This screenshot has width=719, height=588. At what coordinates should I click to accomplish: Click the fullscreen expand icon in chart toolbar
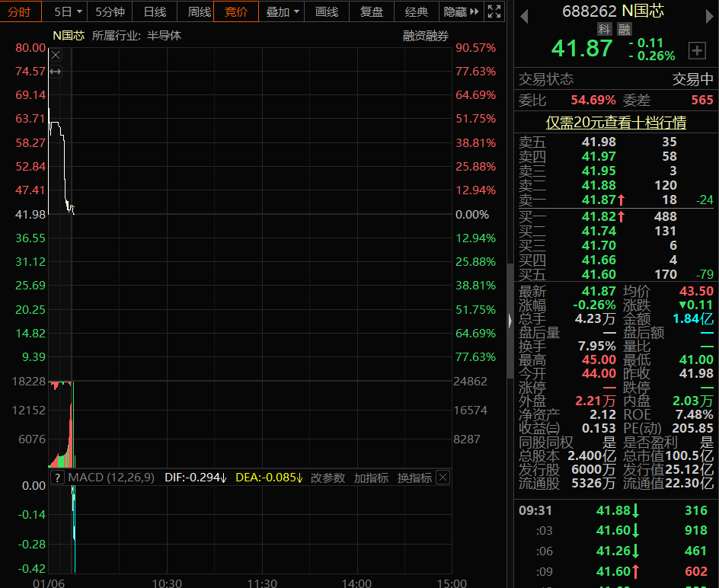coord(494,11)
